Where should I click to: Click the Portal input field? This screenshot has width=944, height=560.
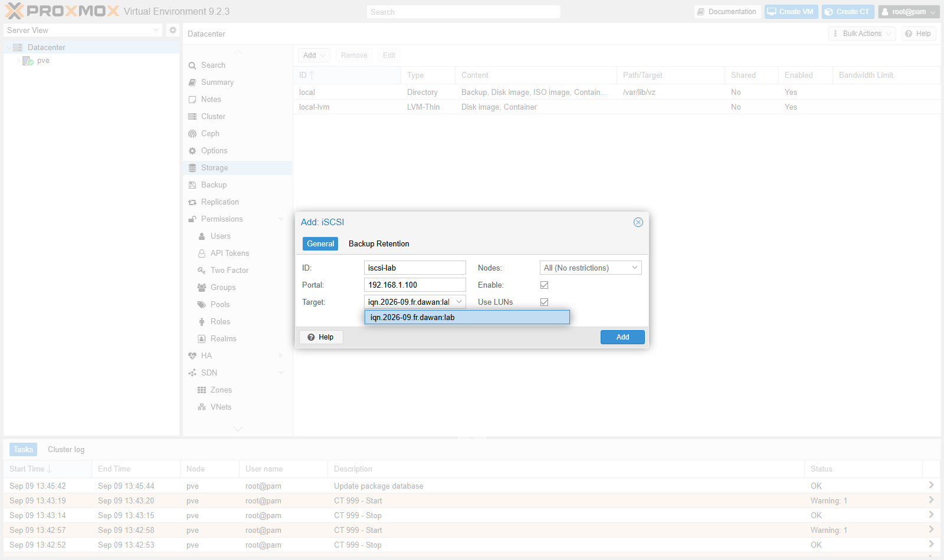click(415, 285)
